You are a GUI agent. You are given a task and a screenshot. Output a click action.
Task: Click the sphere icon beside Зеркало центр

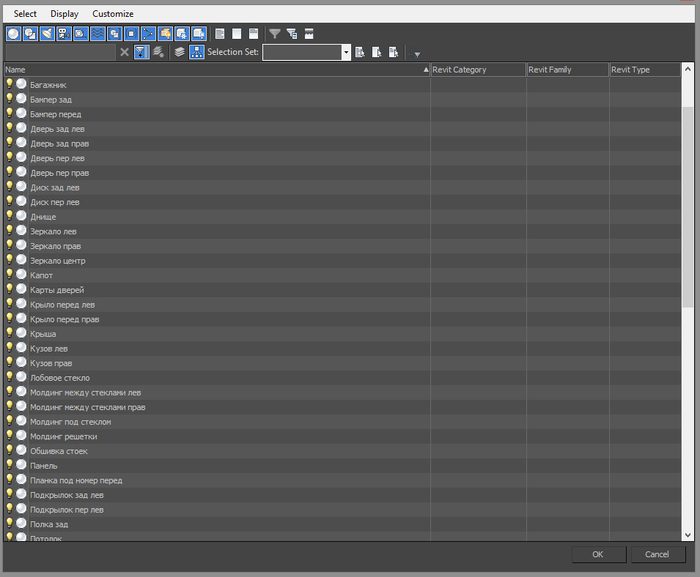coord(21,259)
